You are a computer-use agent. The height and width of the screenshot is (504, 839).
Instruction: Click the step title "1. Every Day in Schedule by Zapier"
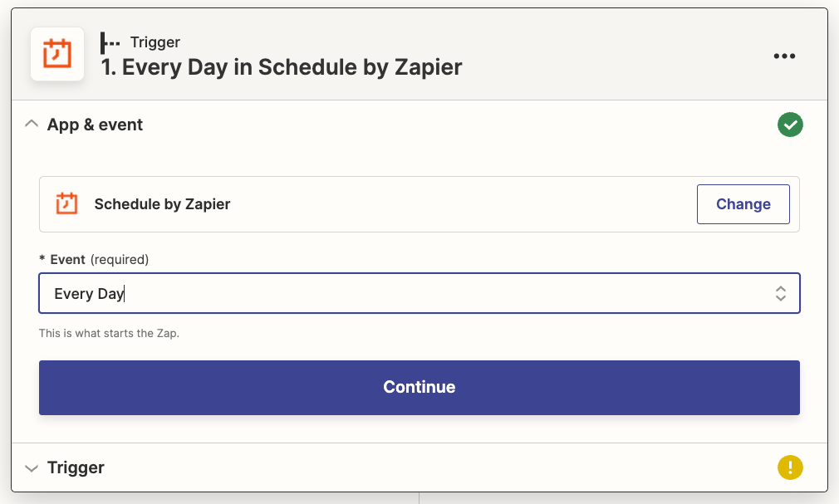tap(282, 67)
